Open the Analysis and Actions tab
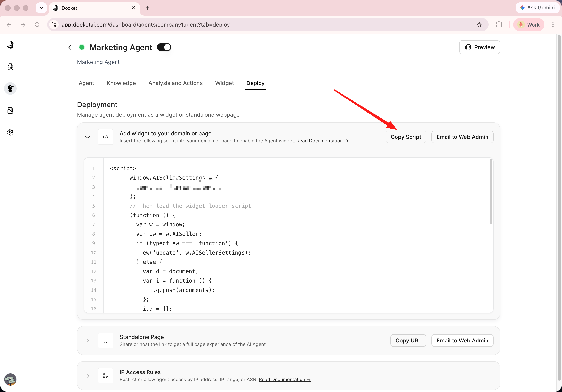Viewport: 562px width, 392px height. pos(175,83)
